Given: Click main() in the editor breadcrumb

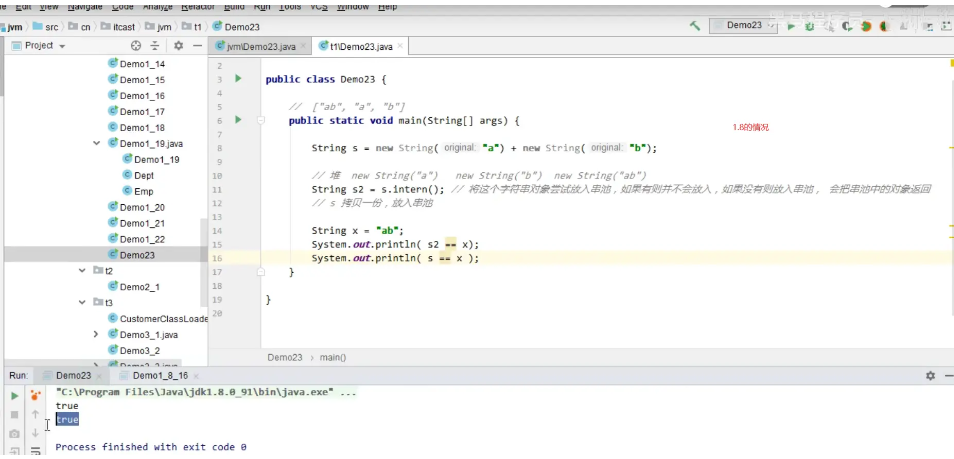Looking at the screenshot, I should (x=333, y=357).
